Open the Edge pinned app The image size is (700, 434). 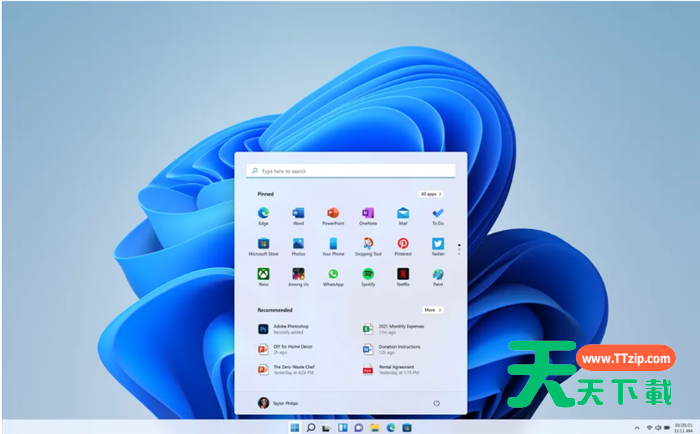tap(263, 216)
